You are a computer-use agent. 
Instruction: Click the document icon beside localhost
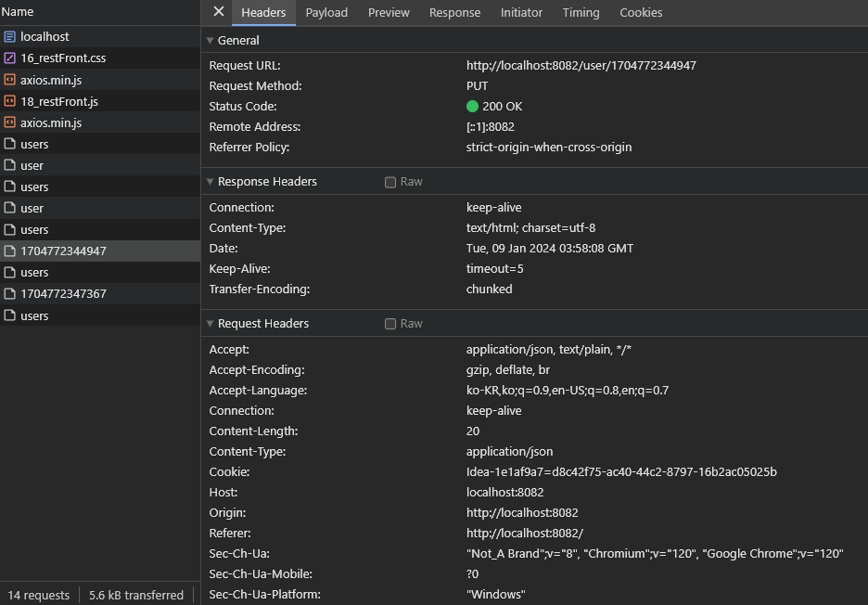(x=9, y=36)
